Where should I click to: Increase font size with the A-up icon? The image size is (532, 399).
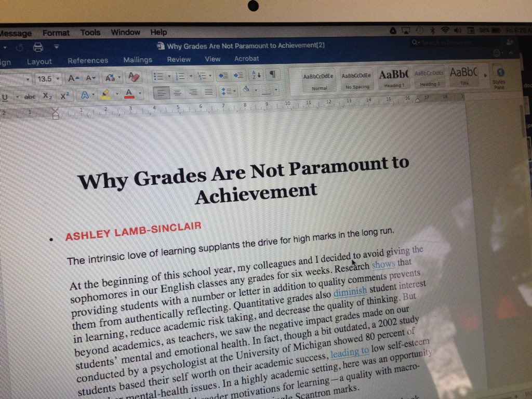[73, 79]
